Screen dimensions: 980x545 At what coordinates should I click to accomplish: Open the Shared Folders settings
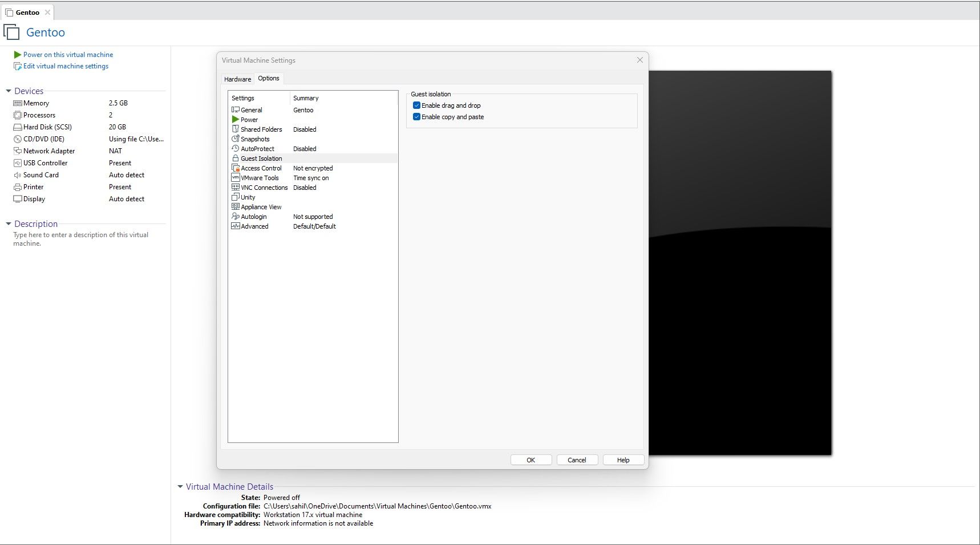[261, 129]
